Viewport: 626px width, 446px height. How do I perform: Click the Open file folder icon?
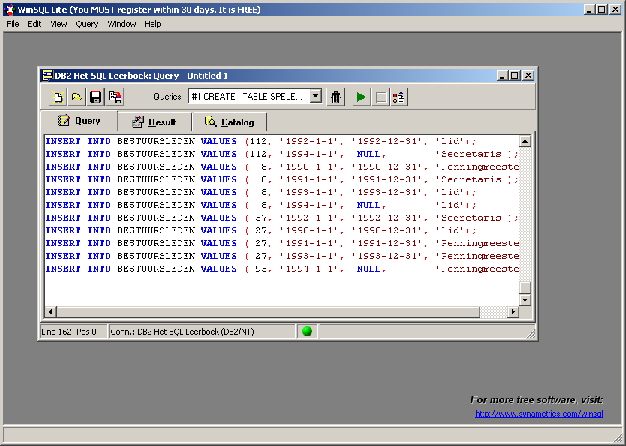point(77,97)
